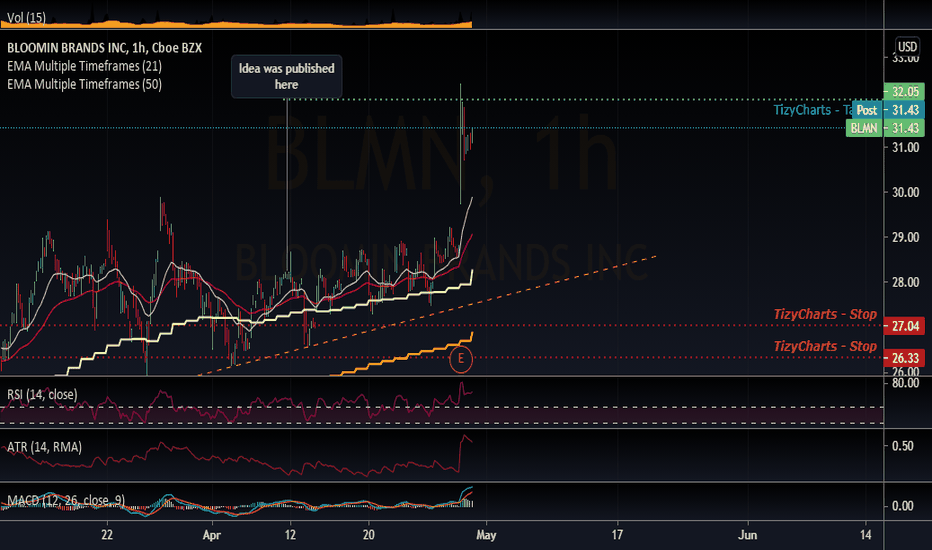Click the ATR (14, RMA) indicator label
The image size is (932, 550).
coord(45,447)
